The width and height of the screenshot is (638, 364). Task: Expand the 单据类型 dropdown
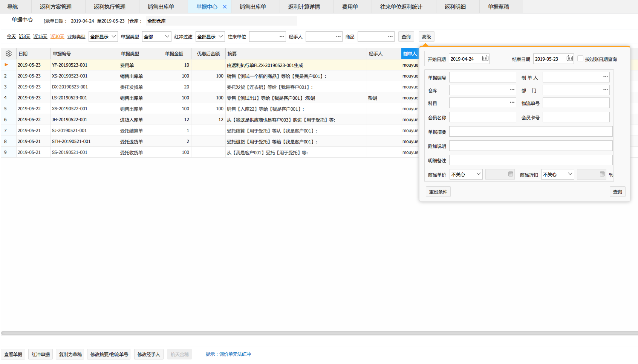click(x=156, y=37)
